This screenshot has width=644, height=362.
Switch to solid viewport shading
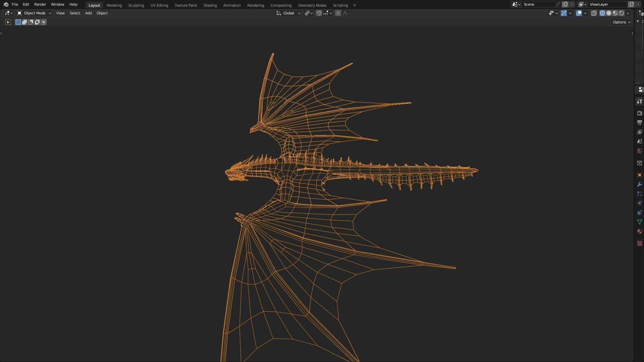(609, 13)
